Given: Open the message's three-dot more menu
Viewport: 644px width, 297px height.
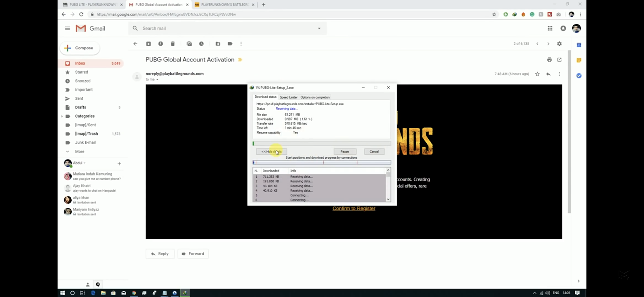Looking at the screenshot, I should tap(559, 74).
